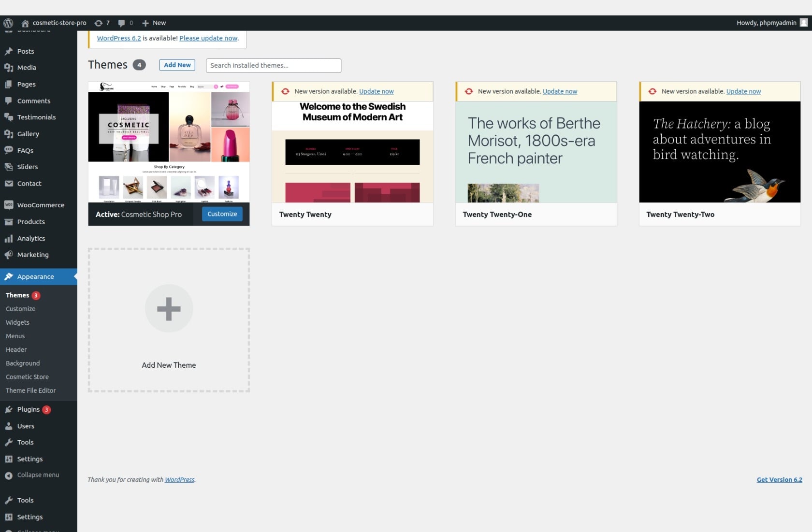Update Twenty Twenty theme now

[376, 91]
